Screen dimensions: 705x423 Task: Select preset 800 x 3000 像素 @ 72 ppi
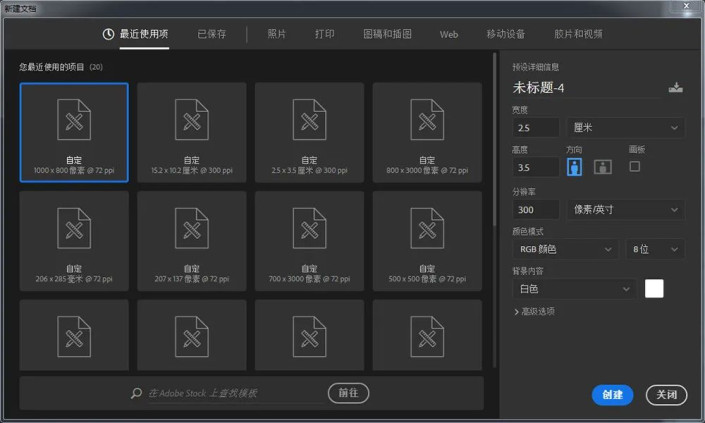[427, 133]
